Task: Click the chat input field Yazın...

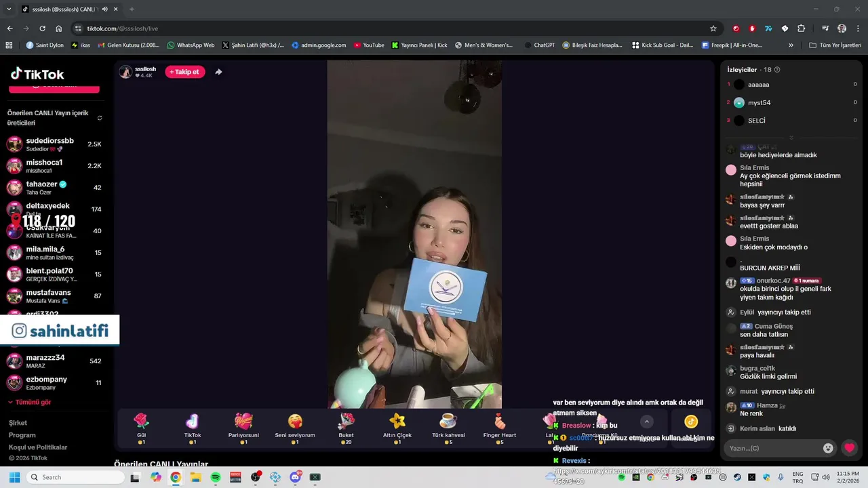Action: (x=772, y=448)
